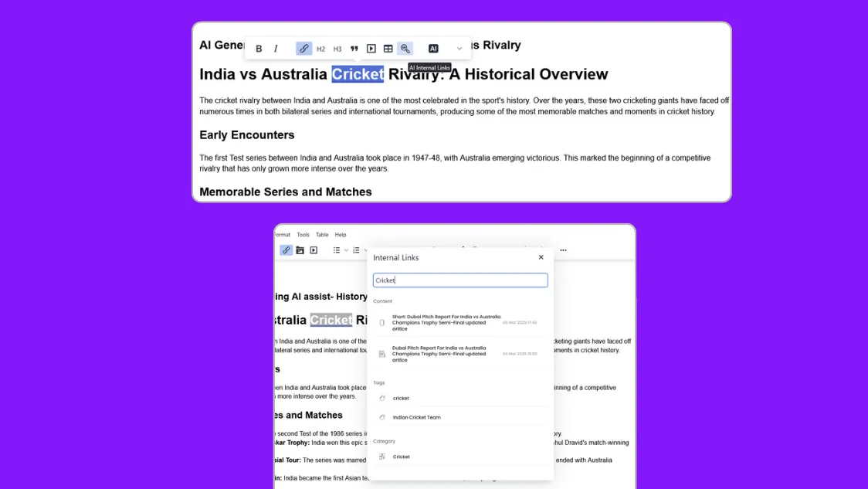The width and height of the screenshot is (868, 489).
Task: Open media library folder icon
Action: coord(300,250)
